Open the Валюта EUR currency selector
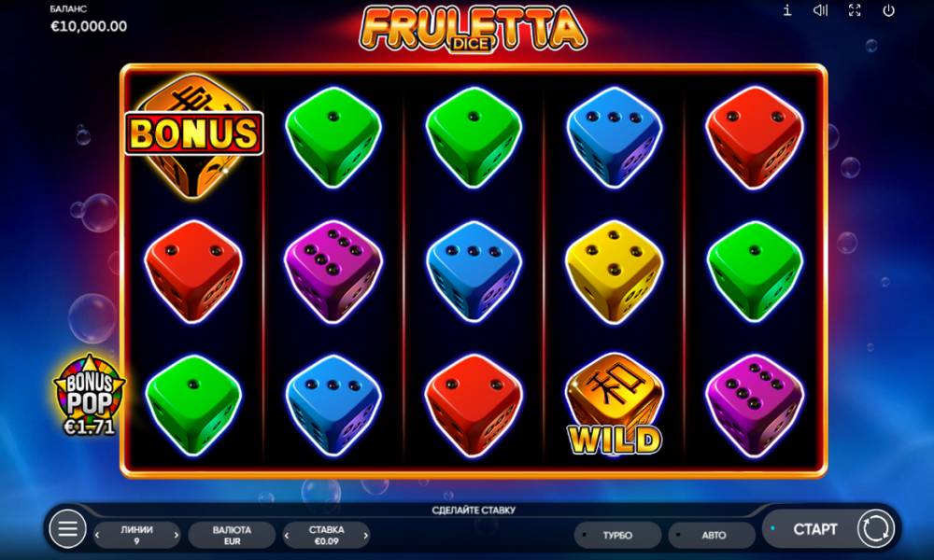Viewport: 934px width, 560px height. [x=232, y=535]
